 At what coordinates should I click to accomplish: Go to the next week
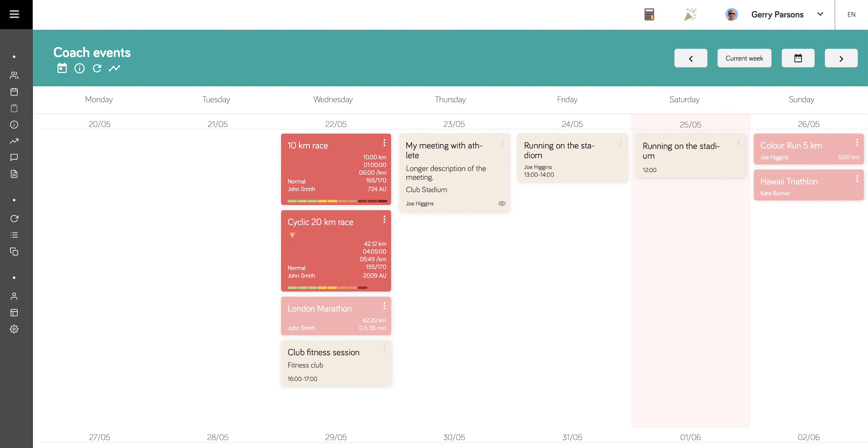[841, 58]
